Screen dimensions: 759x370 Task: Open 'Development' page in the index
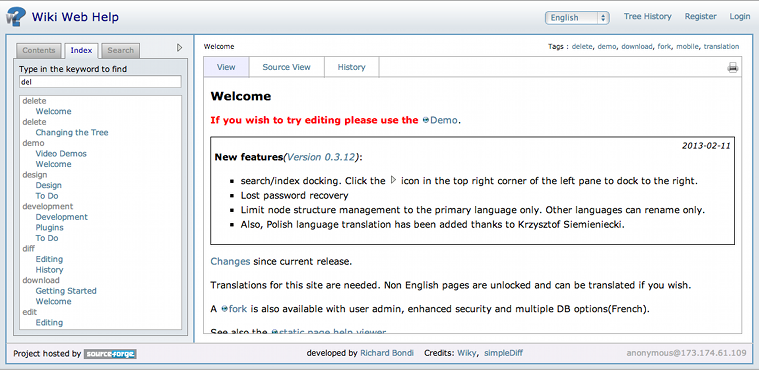click(61, 217)
